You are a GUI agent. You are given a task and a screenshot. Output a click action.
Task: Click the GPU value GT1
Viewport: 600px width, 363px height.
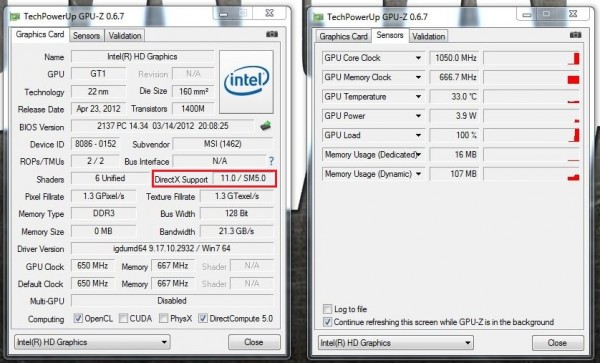(x=98, y=73)
